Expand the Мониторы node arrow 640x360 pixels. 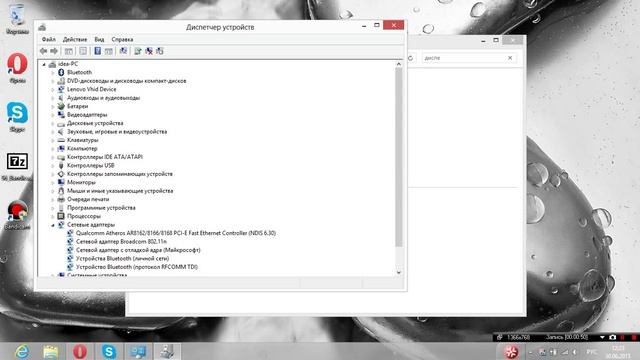coord(53,182)
